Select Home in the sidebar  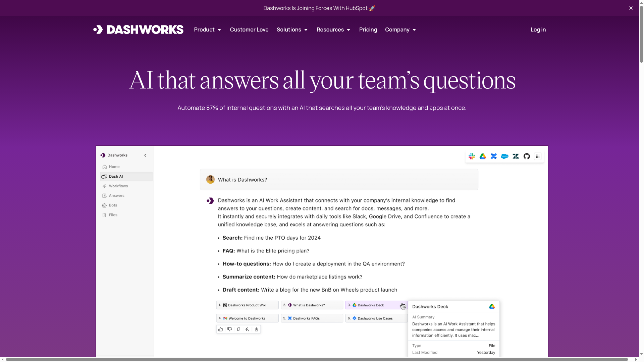(126, 167)
